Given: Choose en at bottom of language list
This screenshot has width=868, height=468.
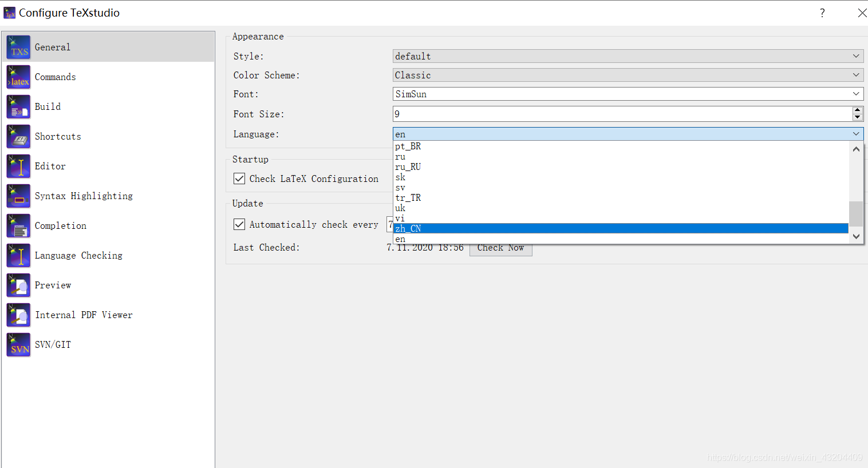Looking at the screenshot, I should [x=621, y=239].
